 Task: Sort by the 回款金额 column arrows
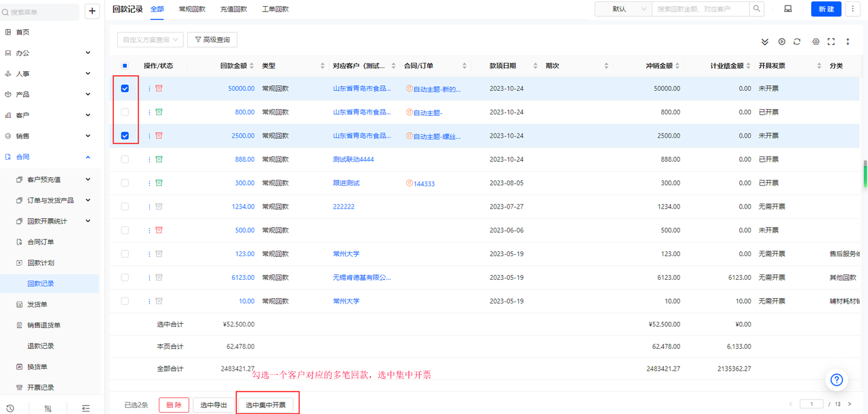click(252, 66)
